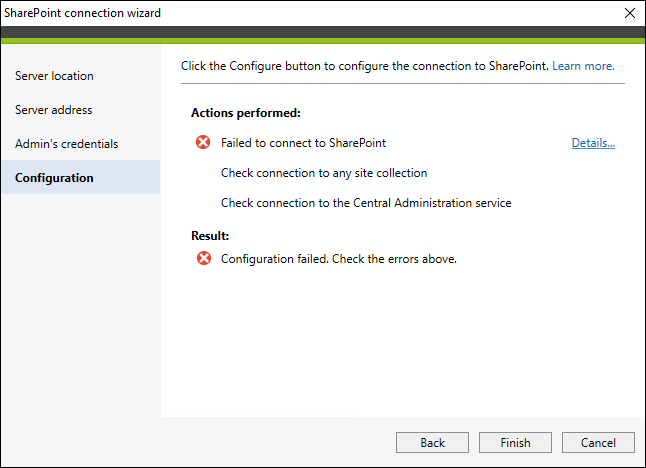The image size is (646, 468).
Task: Click the 'Actions performed:' heading
Action: click(246, 113)
